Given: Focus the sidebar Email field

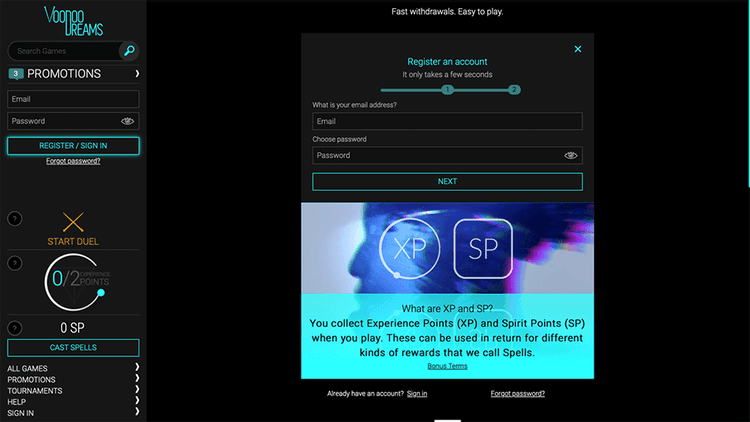Looking at the screenshot, I should click(x=73, y=99).
